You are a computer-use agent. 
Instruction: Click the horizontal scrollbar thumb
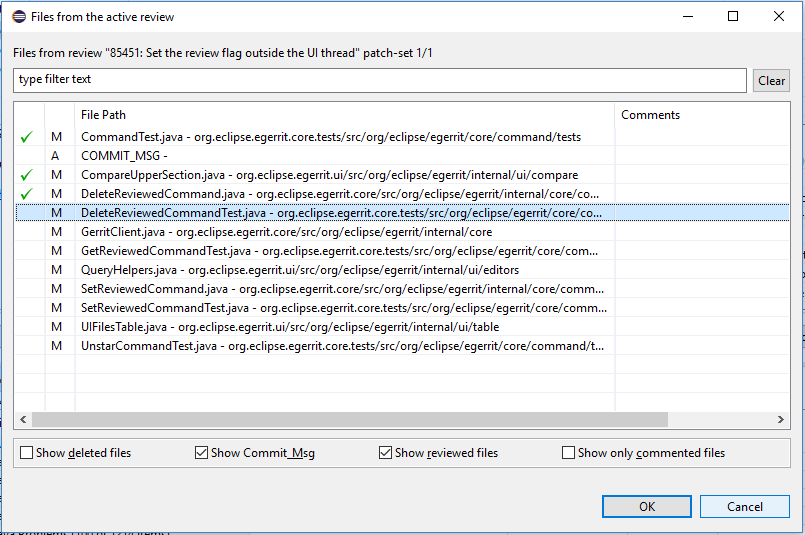[350, 419]
